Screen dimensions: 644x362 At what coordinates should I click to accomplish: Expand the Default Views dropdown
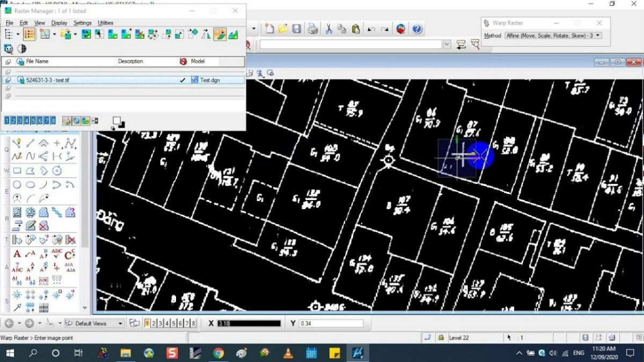pos(120,323)
